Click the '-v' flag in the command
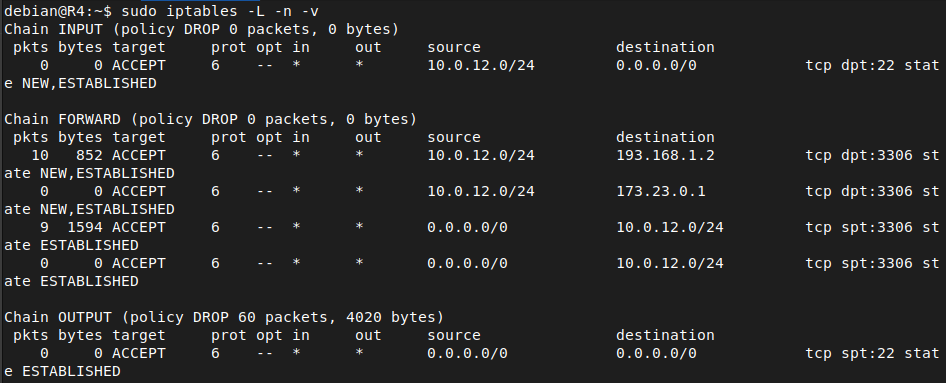The image size is (946, 383). click(310, 11)
